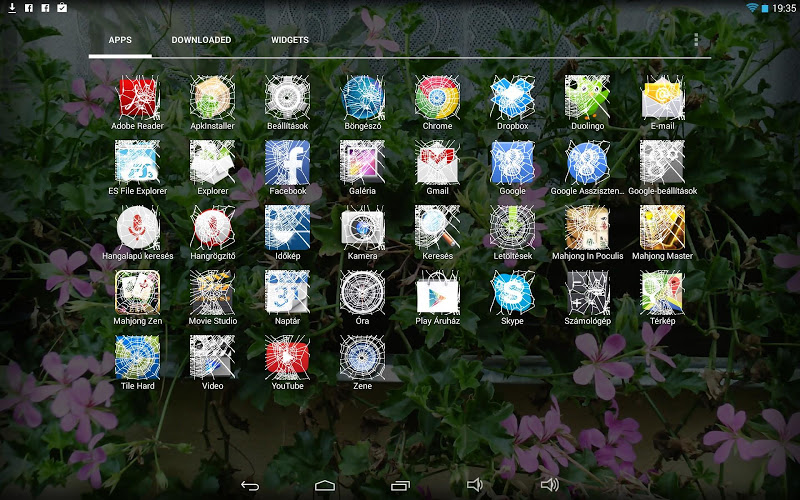This screenshot has height=500, width=800.
Task: Switch to the DOWNLOADED tab
Action: click(201, 40)
